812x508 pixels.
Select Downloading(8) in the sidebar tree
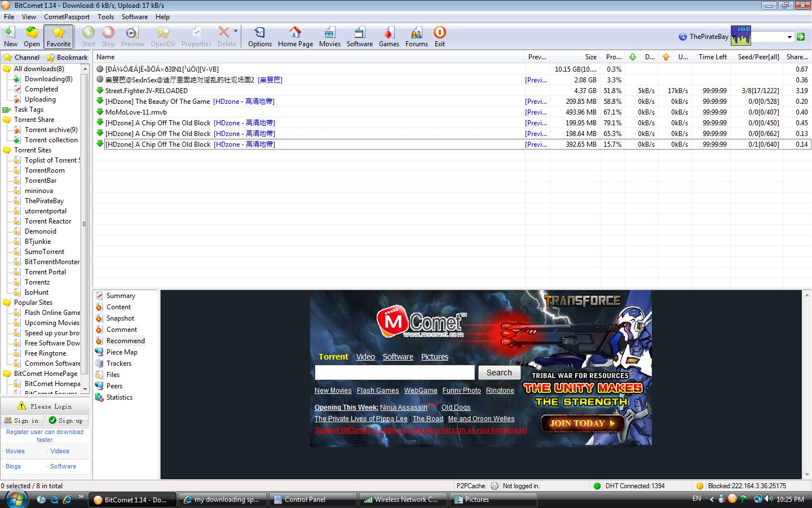click(48, 79)
